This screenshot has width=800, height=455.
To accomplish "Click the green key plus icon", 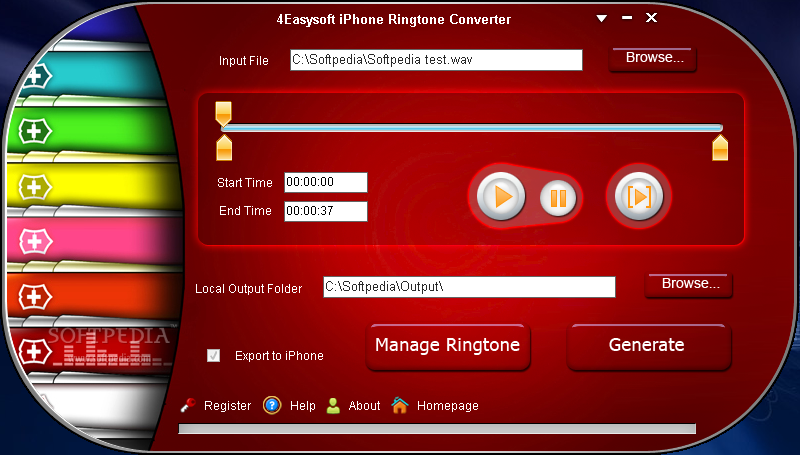I will click(x=35, y=132).
